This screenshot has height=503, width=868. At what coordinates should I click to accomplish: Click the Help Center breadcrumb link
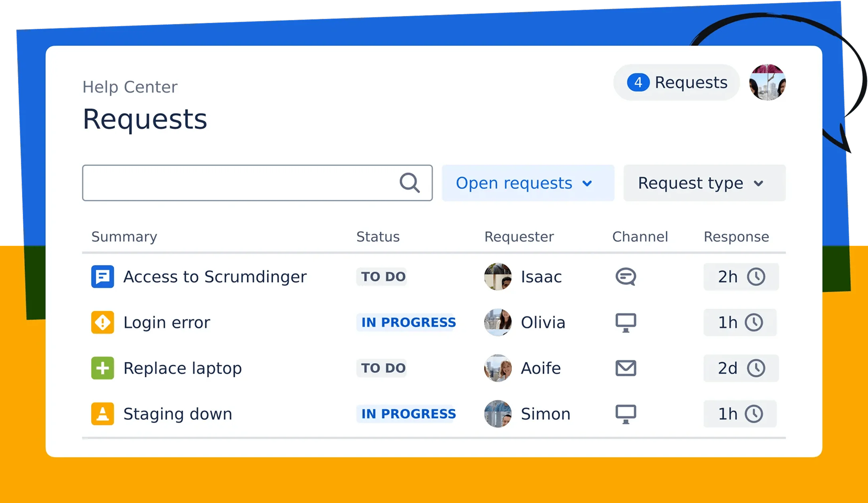point(130,87)
